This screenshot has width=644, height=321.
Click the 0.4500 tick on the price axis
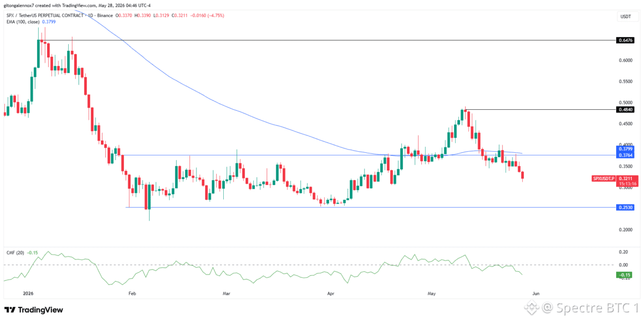click(625, 124)
